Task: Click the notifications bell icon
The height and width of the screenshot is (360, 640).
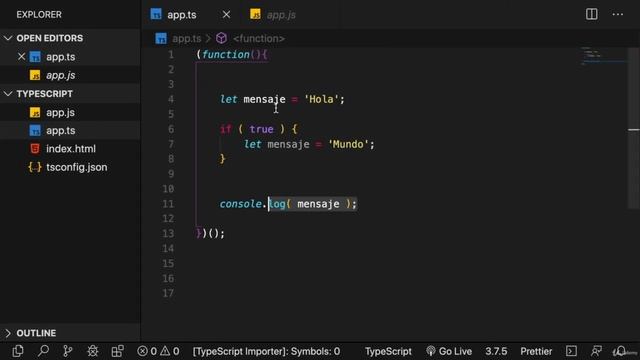Action: (620, 351)
